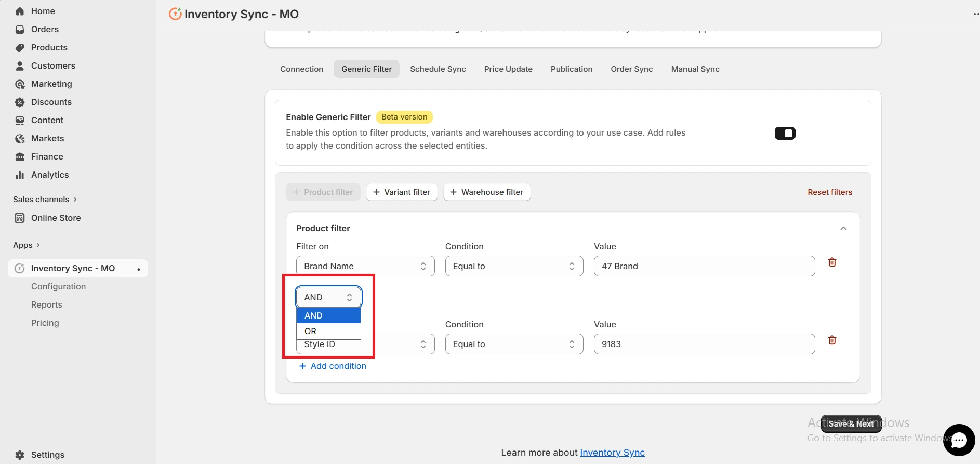Click the Products tag icon
Viewport: 980px width, 464px height.
click(x=20, y=48)
